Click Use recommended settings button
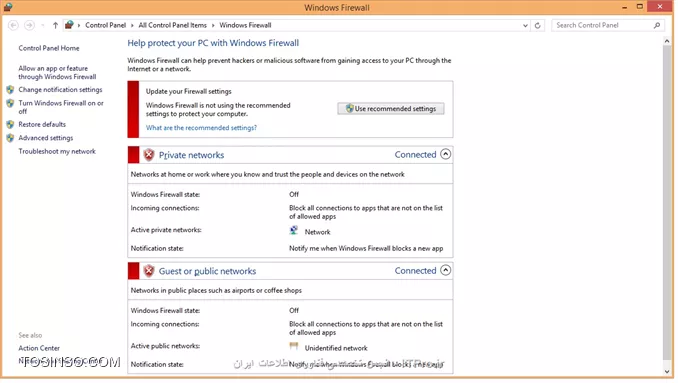678x383 pixels. pyautogui.click(x=390, y=109)
